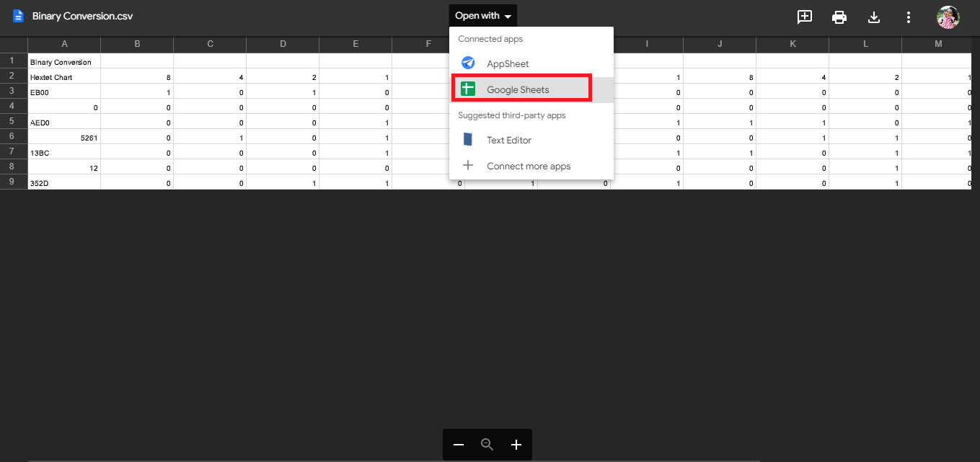Select row 9 header

(14, 182)
